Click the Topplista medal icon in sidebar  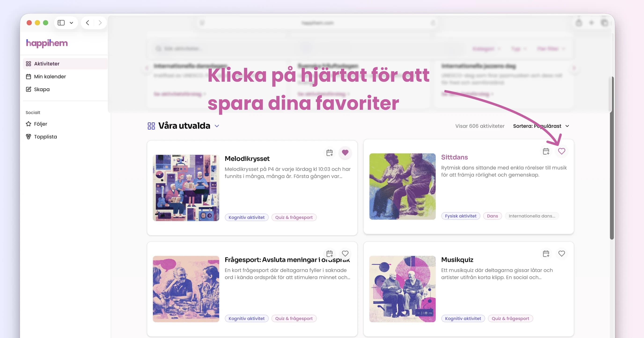[x=29, y=136]
